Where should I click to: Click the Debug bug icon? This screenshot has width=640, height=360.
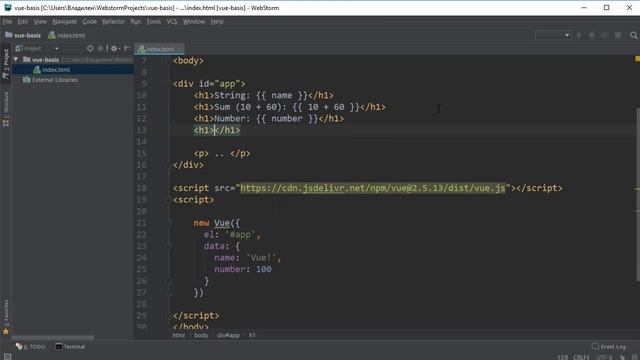(x=591, y=36)
